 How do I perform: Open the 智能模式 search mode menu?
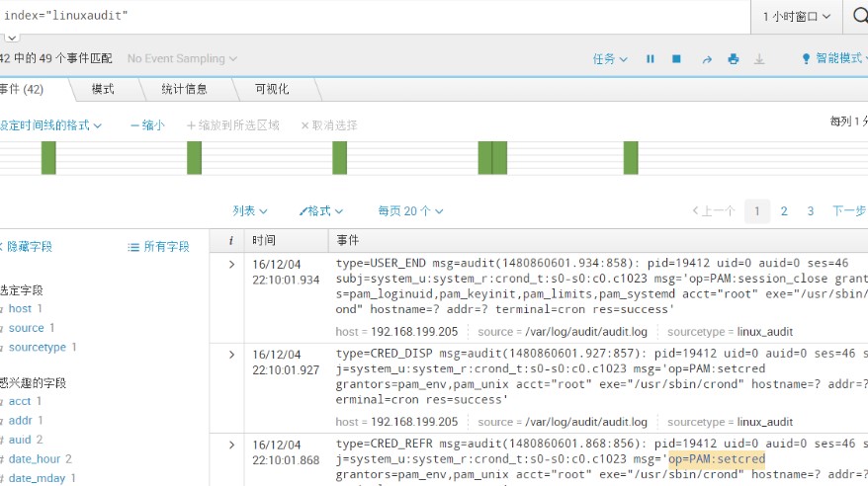tap(834, 58)
